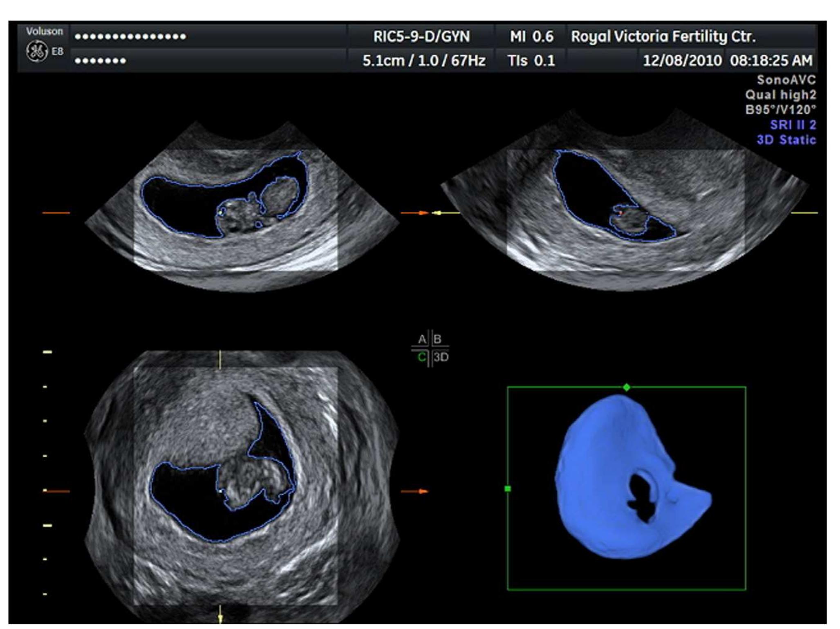Screen dimensions: 840x629
Task: Click the green square handle on the render box
Action: coord(508,488)
